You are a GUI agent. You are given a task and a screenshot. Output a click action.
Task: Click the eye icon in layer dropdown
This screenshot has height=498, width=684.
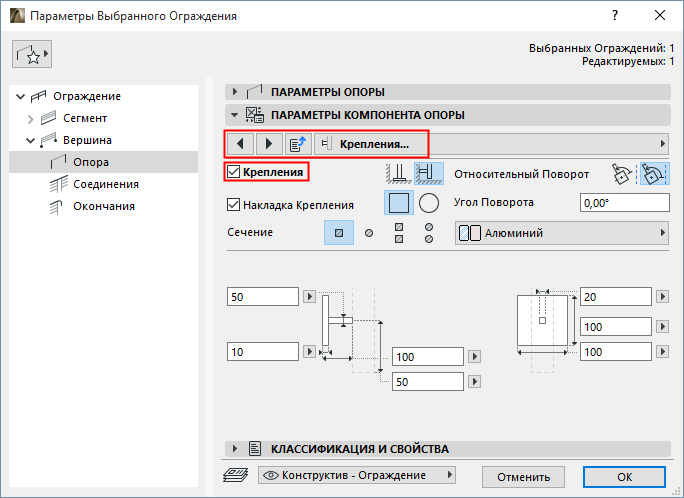click(271, 475)
